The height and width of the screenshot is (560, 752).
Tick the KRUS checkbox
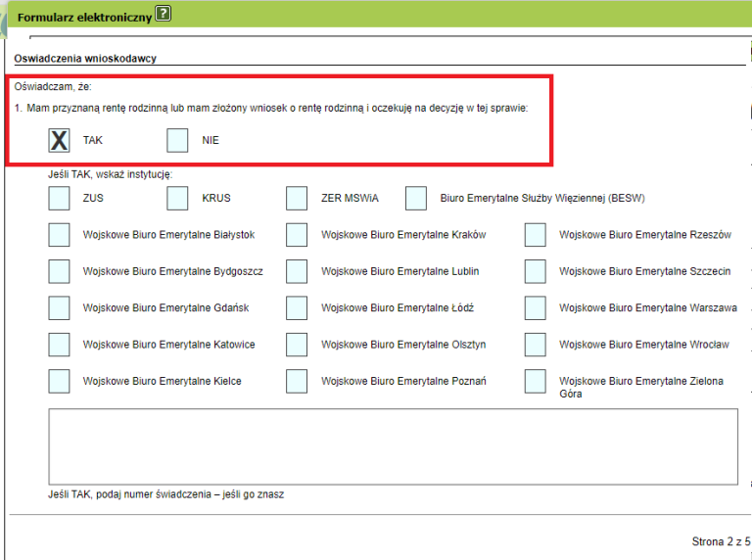click(177, 199)
